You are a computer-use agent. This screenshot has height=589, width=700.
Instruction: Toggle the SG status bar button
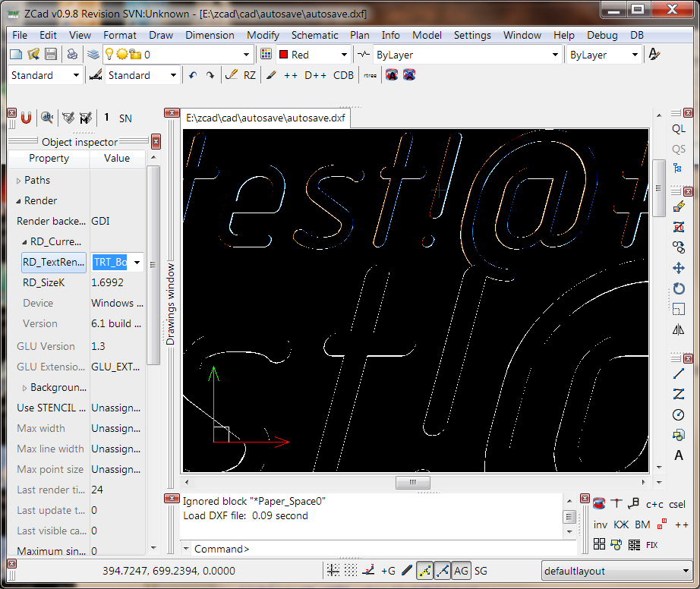(x=481, y=571)
